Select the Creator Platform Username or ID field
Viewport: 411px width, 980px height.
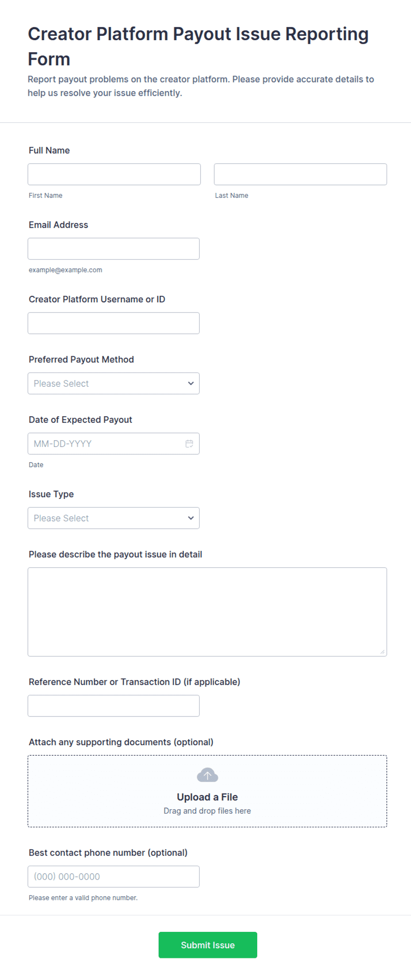114,323
